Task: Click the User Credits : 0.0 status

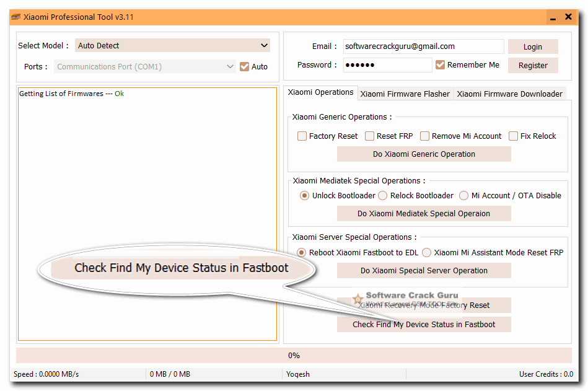Action: pos(546,374)
